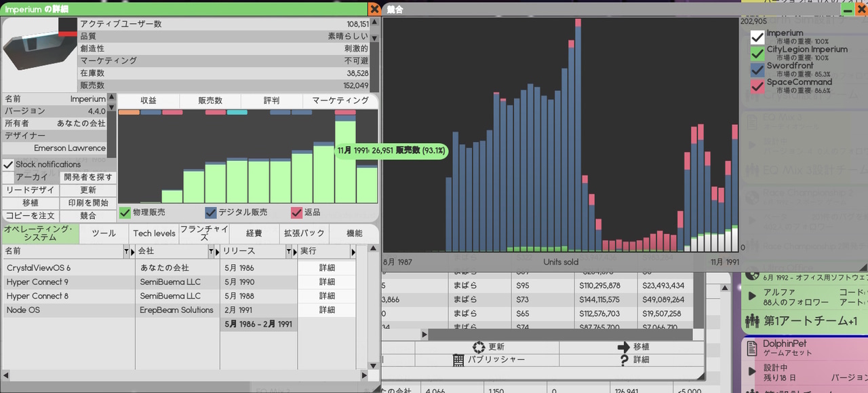
Task: Select the CrystalViewOS 6 row name
Action: coord(39,268)
